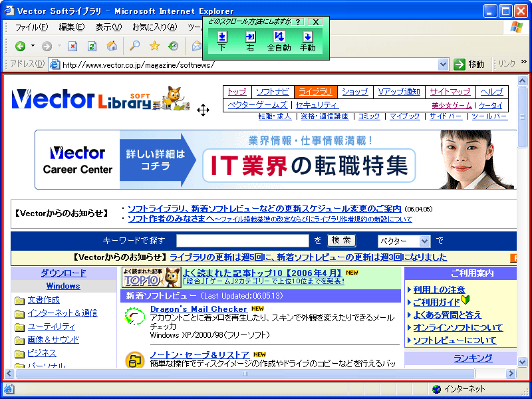
Task: Open the TOP10 cat thumbnail image
Action: pyautogui.click(x=152, y=277)
